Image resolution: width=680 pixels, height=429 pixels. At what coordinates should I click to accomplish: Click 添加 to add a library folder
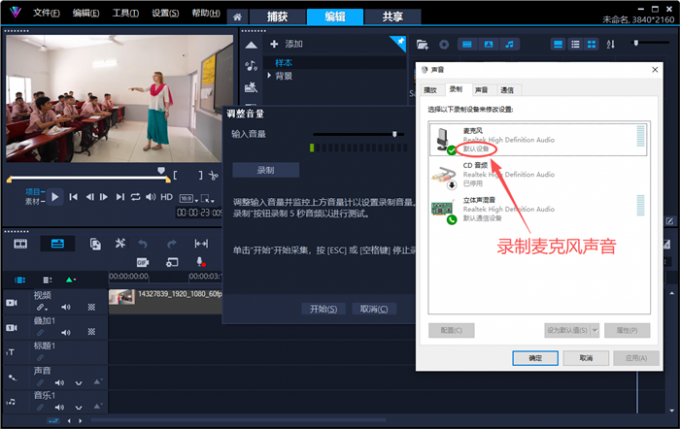click(286, 44)
